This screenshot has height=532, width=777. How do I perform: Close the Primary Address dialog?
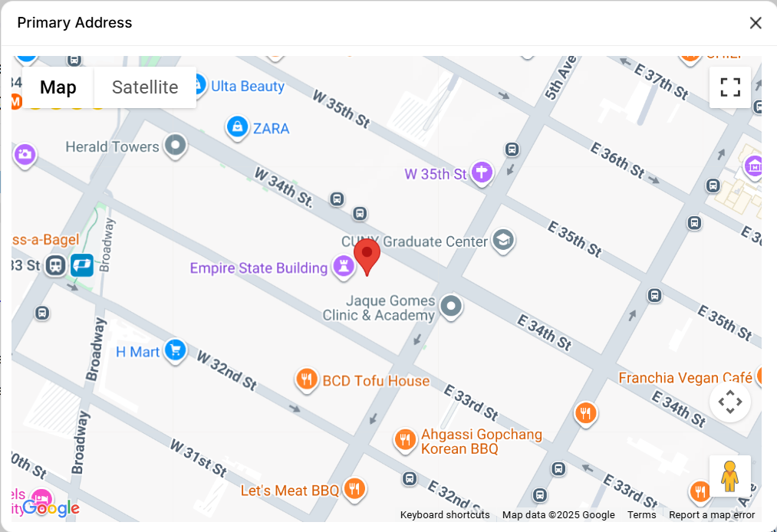tap(756, 23)
